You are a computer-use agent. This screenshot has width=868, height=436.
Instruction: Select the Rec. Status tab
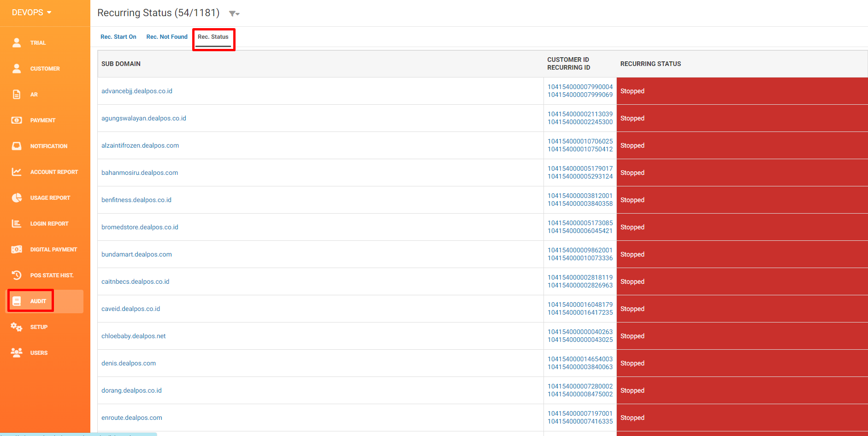213,37
